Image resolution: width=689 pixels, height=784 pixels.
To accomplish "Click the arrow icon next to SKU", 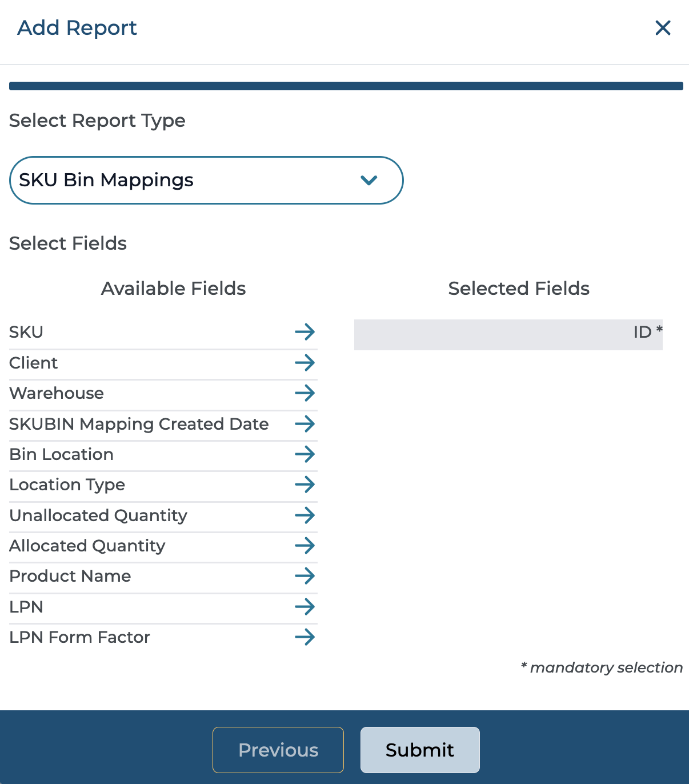I will [x=305, y=332].
